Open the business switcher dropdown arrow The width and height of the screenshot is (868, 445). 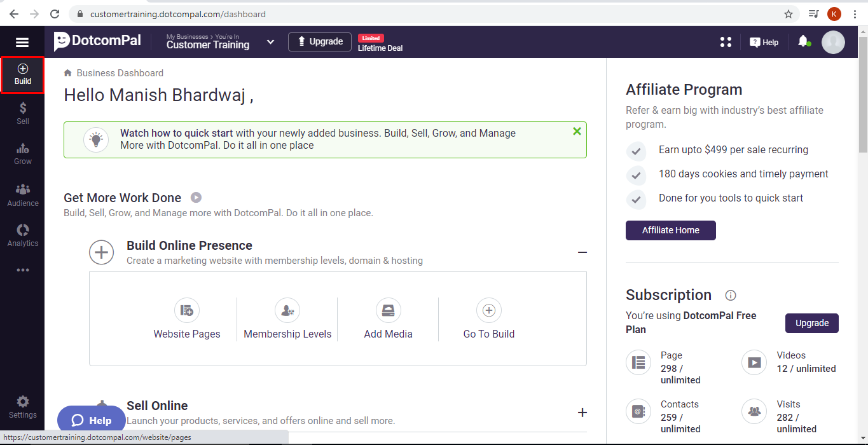click(270, 42)
